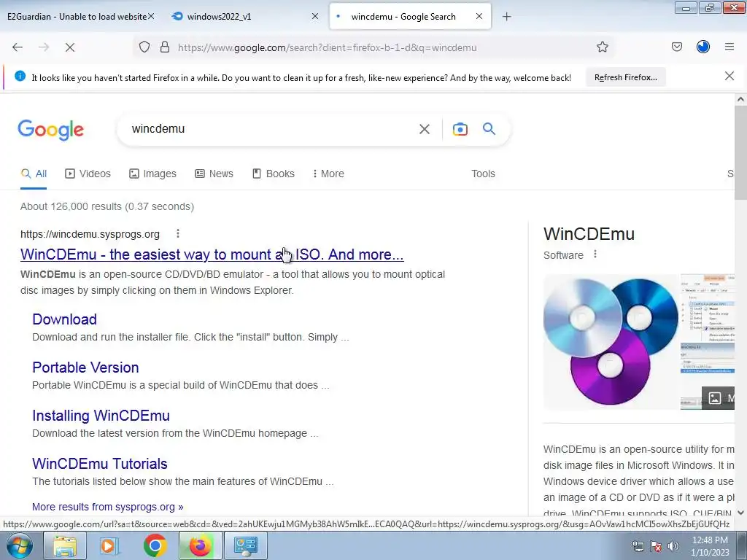
Task: Open the Windows Start menu
Action: click(x=20, y=545)
